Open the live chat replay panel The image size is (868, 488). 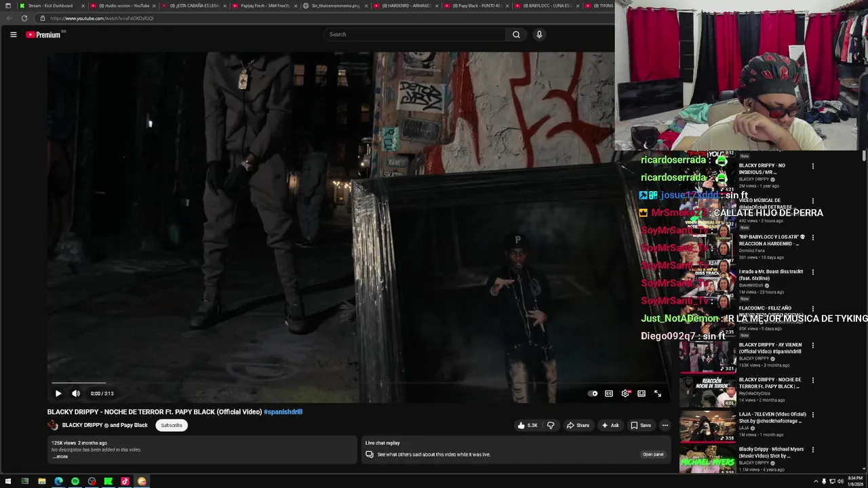pos(653,454)
